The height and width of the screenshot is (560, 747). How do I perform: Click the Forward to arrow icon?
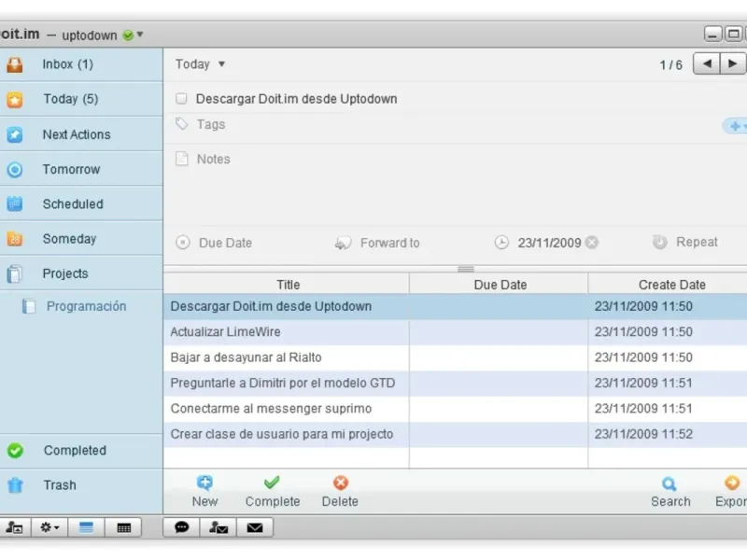coord(343,243)
